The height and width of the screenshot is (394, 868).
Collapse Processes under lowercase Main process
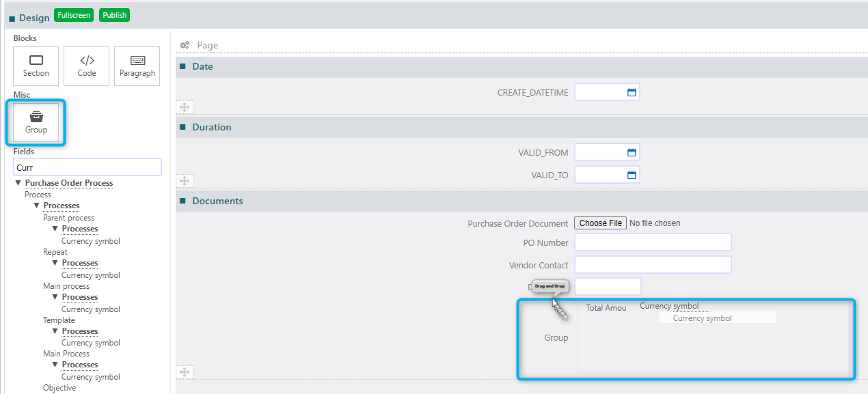click(55, 297)
